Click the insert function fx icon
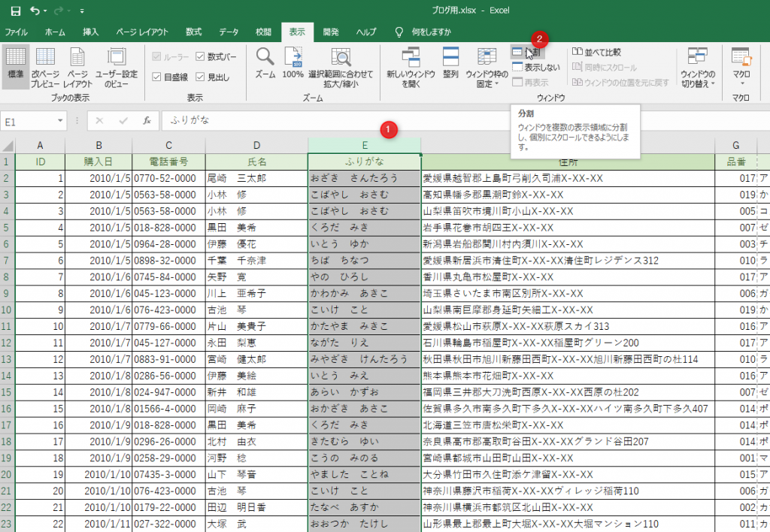 tap(147, 120)
